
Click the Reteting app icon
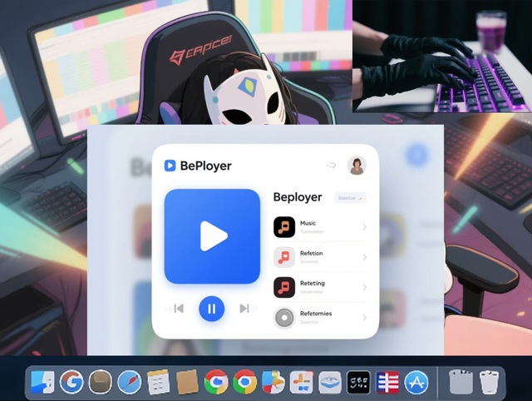(x=284, y=287)
